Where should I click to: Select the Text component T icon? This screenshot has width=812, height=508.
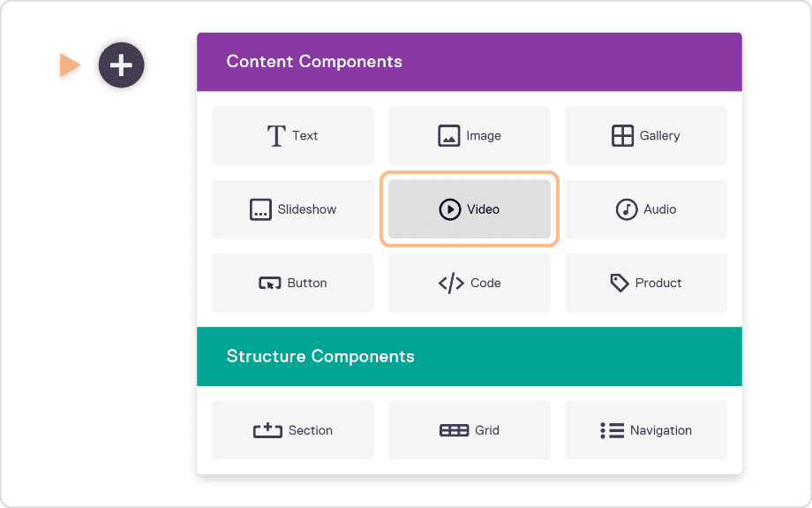[276, 136]
